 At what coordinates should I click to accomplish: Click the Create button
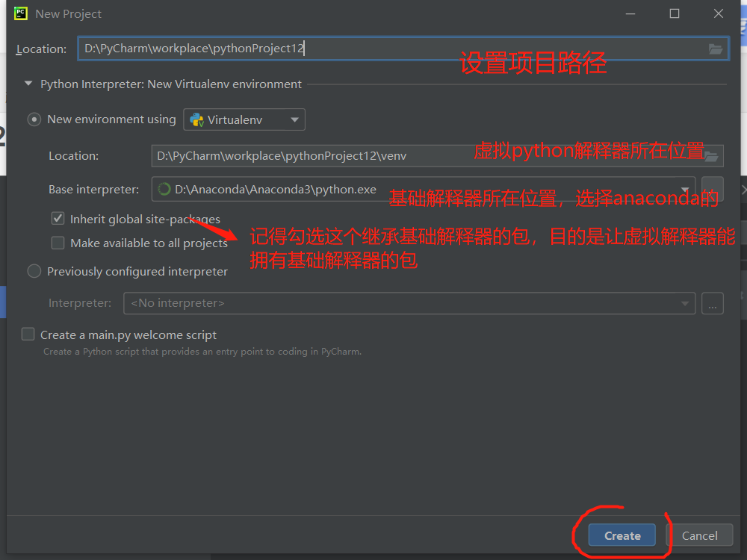click(622, 535)
